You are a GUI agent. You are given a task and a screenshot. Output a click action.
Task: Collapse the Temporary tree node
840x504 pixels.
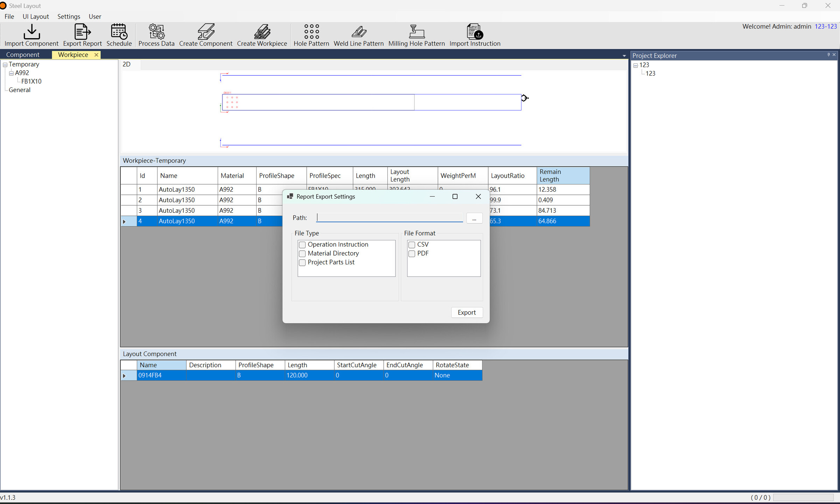click(5, 65)
